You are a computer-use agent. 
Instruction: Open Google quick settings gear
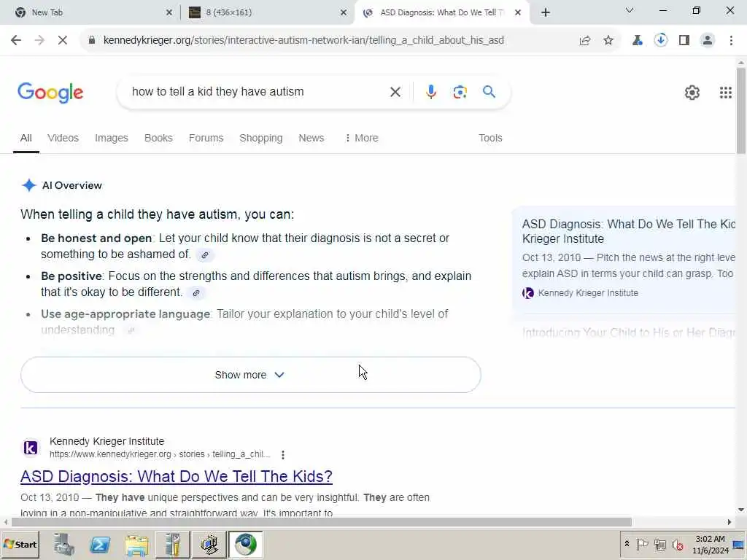pos(692,93)
